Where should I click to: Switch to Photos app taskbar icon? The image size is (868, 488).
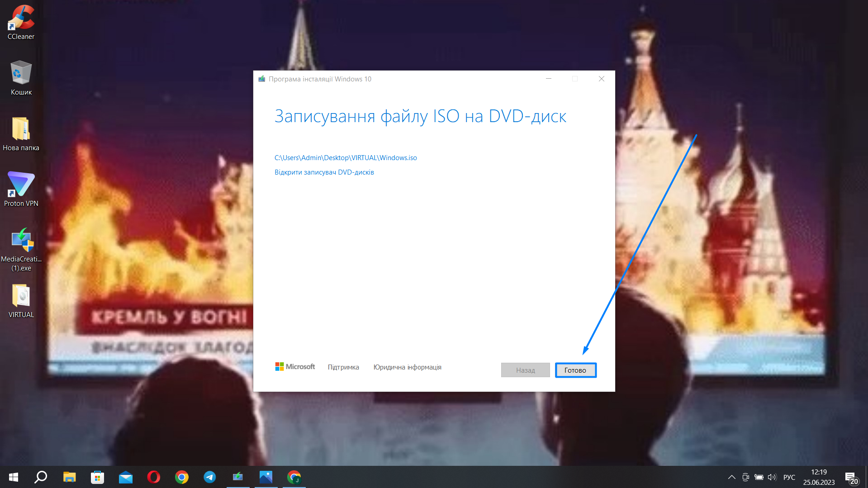coord(266,477)
